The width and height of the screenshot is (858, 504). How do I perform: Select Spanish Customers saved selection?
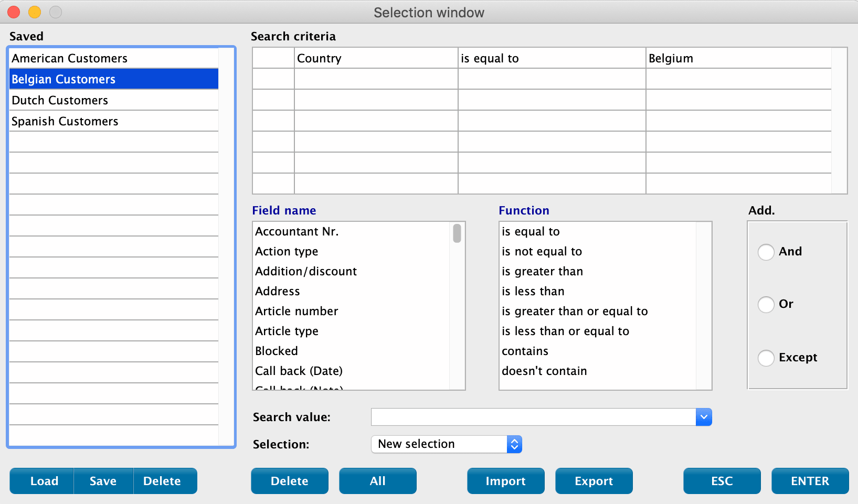pos(114,121)
